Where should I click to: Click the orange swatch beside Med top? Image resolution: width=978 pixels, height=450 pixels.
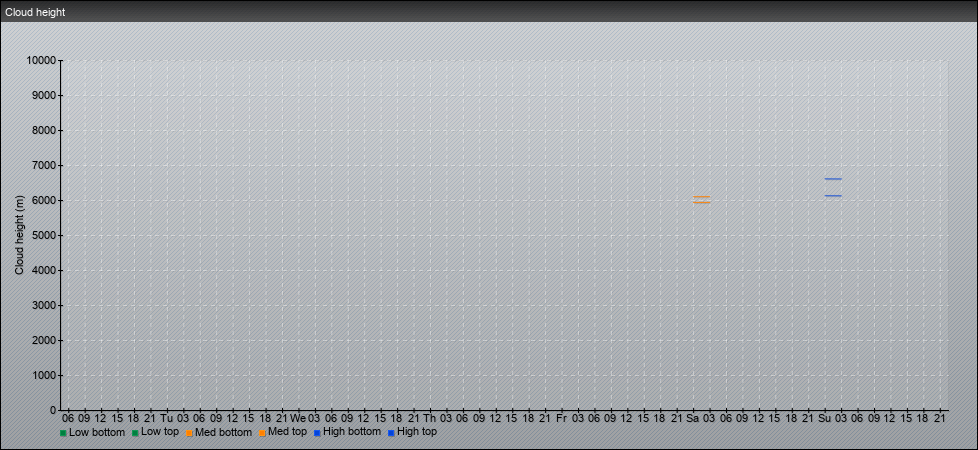[263, 433]
